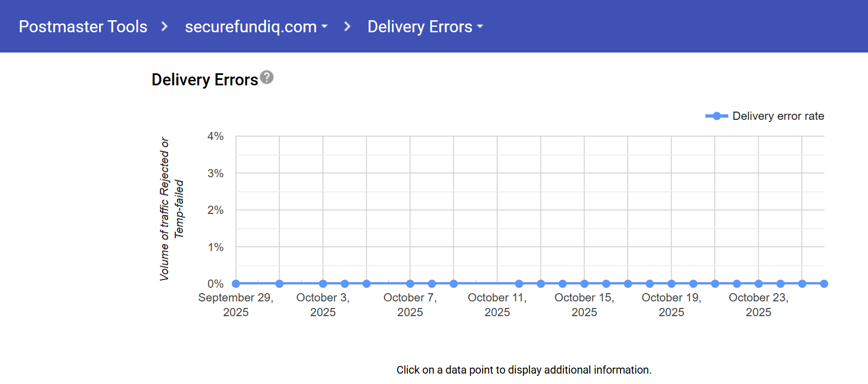Select the last data point on the chart

pyautogui.click(x=824, y=284)
